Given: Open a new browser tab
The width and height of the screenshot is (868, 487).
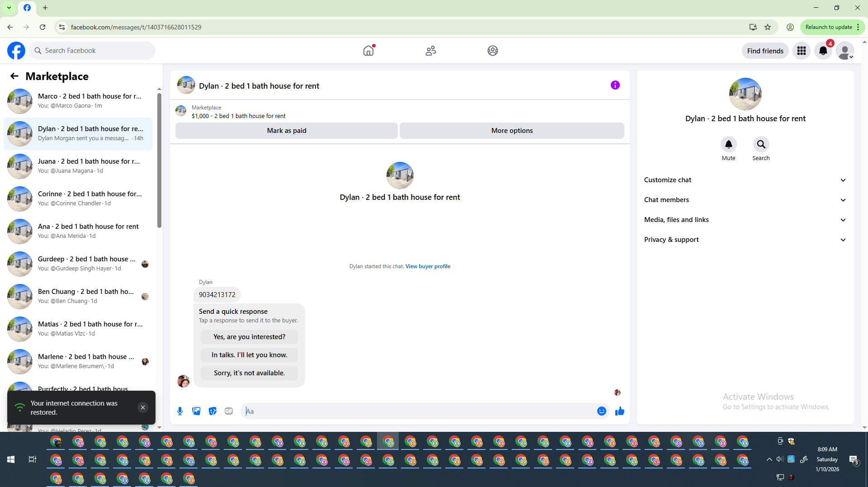Looking at the screenshot, I should point(45,8).
